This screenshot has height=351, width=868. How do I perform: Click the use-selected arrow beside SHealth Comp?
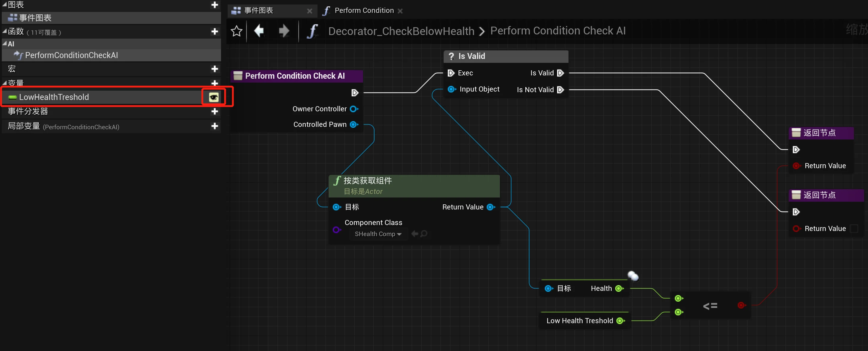pyautogui.click(x=415, y=234)
